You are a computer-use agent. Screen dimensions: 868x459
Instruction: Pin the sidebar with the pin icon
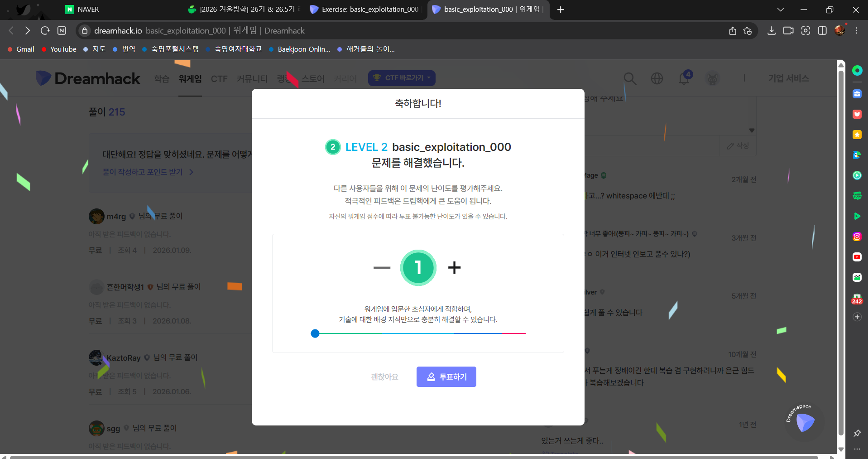[856, 433]
